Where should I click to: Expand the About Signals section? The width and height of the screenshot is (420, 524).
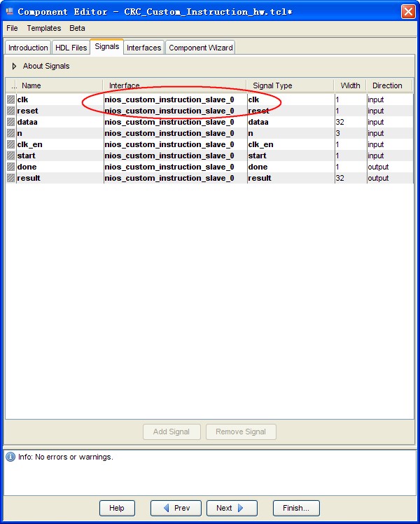pos(14,67)
